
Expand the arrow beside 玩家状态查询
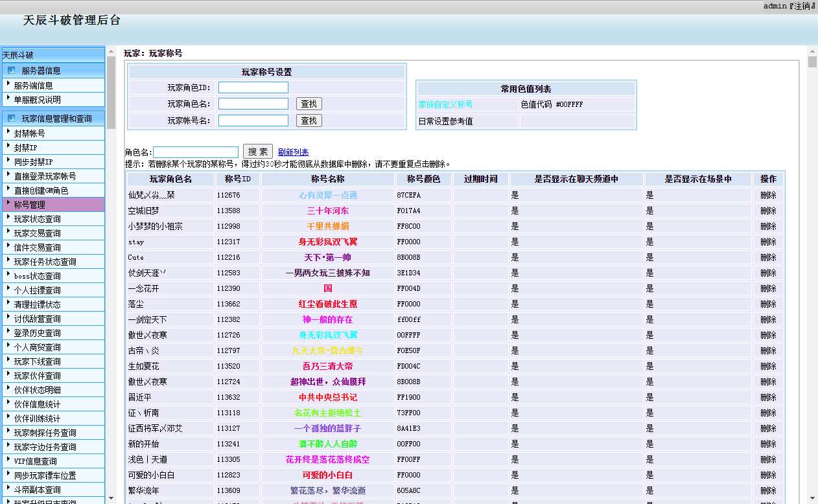point(8,218)
